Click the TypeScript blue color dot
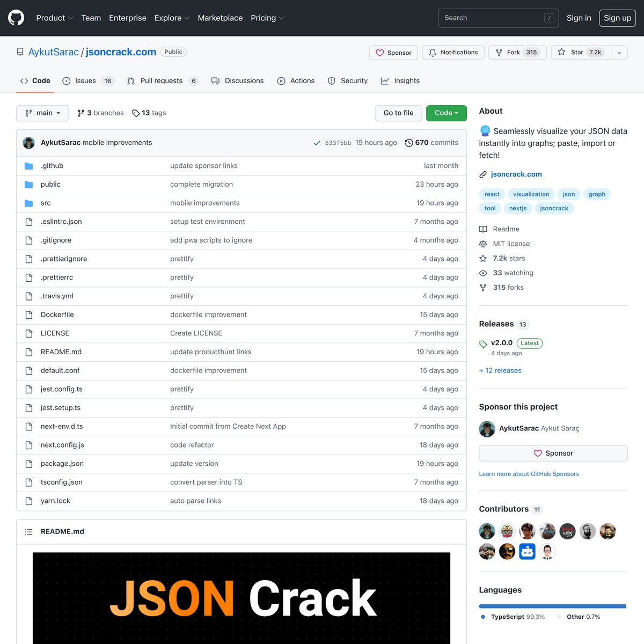The image size is (644, 644). pos(483,617)
